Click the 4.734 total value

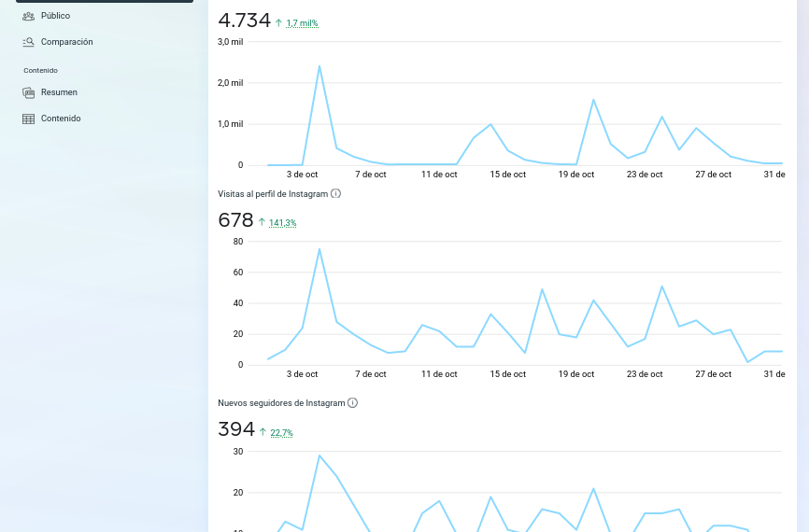point(244,21)
